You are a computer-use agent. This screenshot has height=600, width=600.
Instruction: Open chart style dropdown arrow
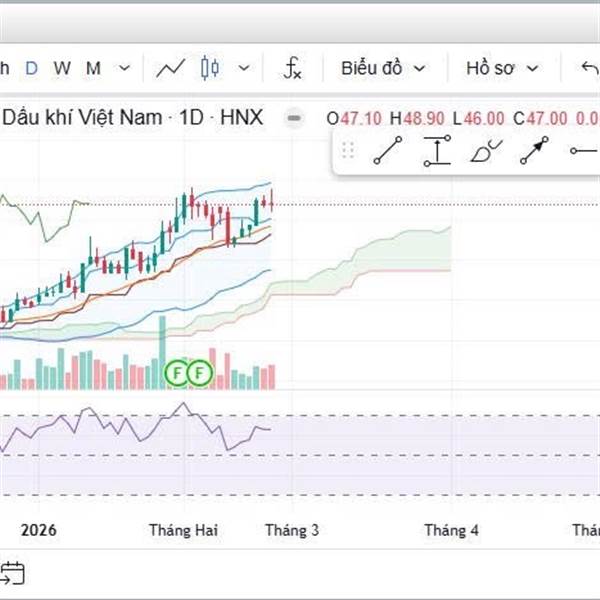[244, 68]
